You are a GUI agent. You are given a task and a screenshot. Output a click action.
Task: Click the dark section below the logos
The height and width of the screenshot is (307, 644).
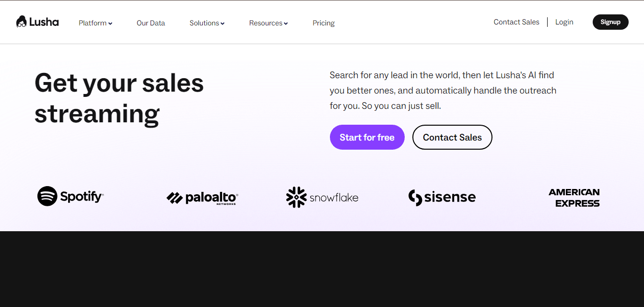(322, 269)
